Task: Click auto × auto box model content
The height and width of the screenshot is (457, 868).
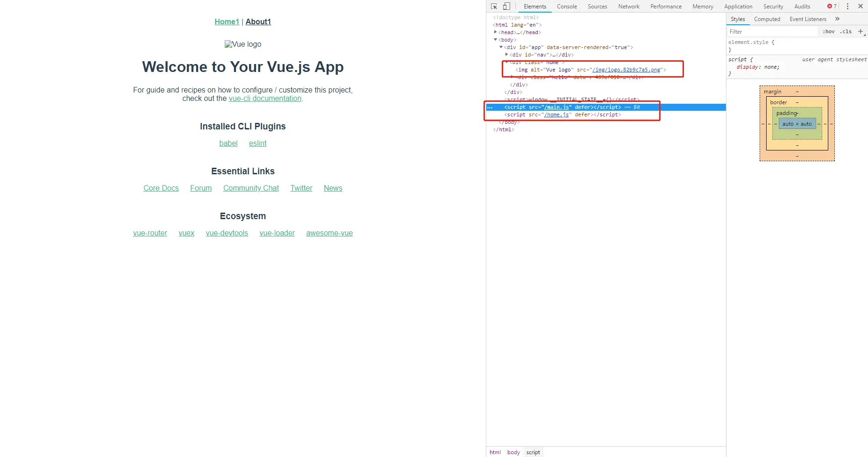Action: click(797, 124)
